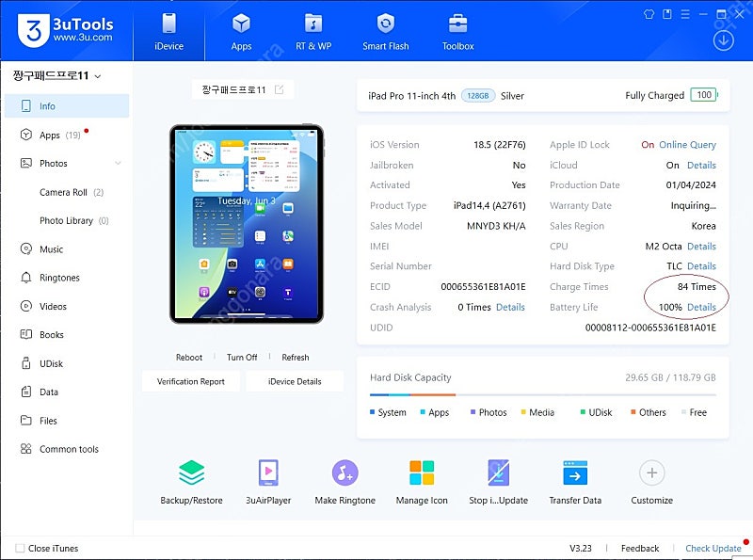
Task: Click the ECID value 000655361E81A01E
Action: point(483,287)
